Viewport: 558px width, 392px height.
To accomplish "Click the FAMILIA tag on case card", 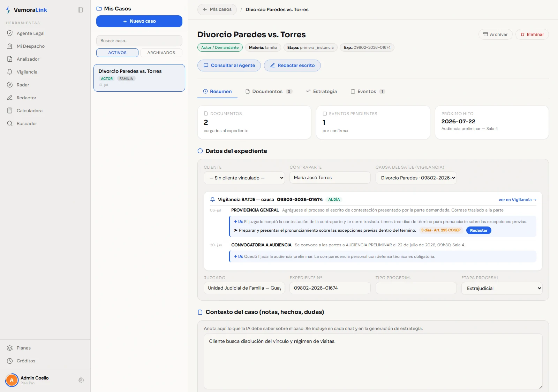I will click(x=126, y=79).
